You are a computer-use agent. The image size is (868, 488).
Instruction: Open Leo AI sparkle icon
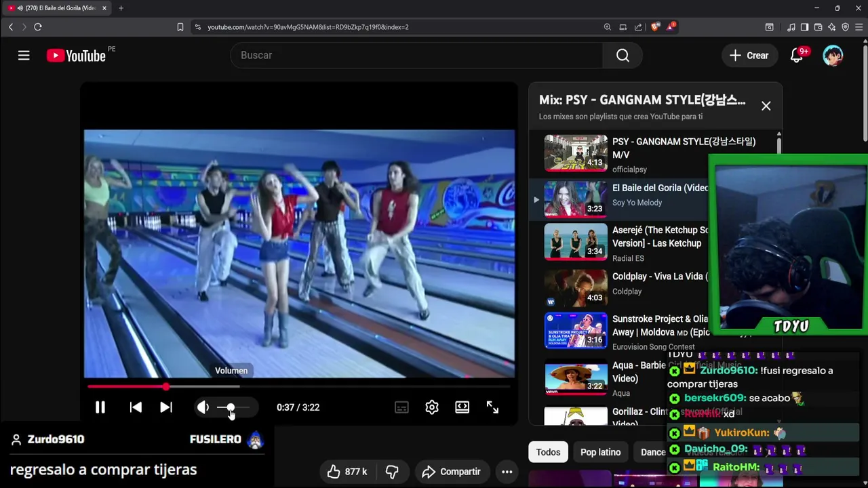tap(832, 27)
